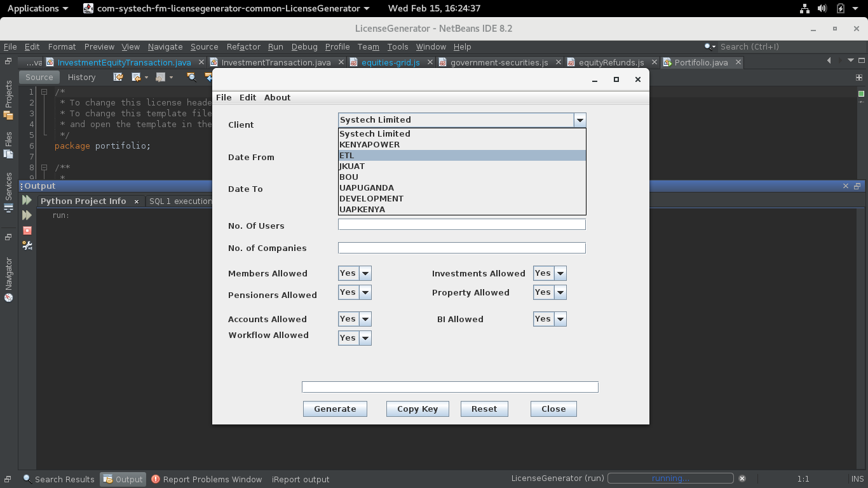Switch to History view tab
The image size is (868, 488).
coord(81,77)
